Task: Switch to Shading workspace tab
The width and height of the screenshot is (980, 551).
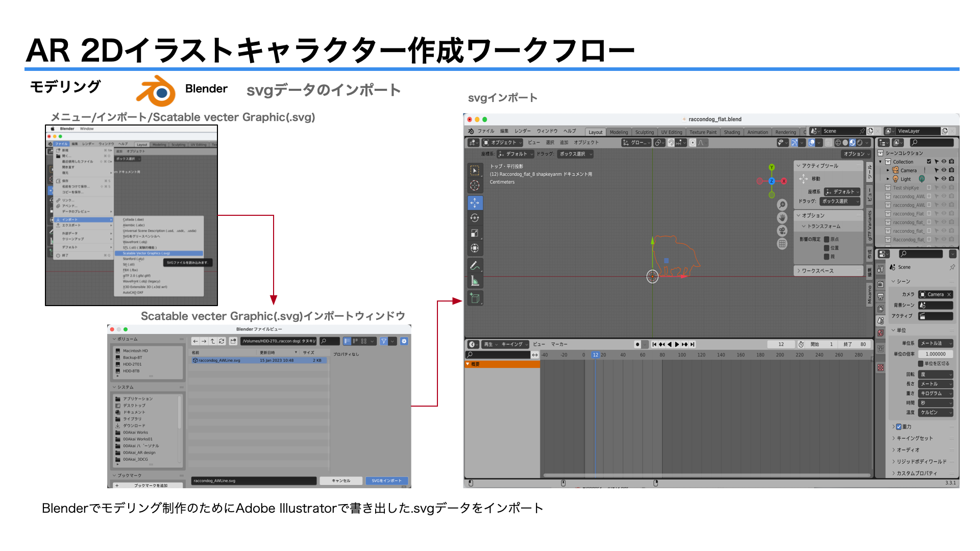Action: (732, 132)
